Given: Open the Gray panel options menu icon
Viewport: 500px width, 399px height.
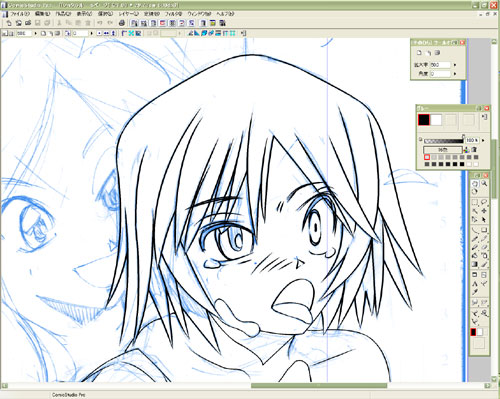Looking at the screenshot, I should pos(485,117).
